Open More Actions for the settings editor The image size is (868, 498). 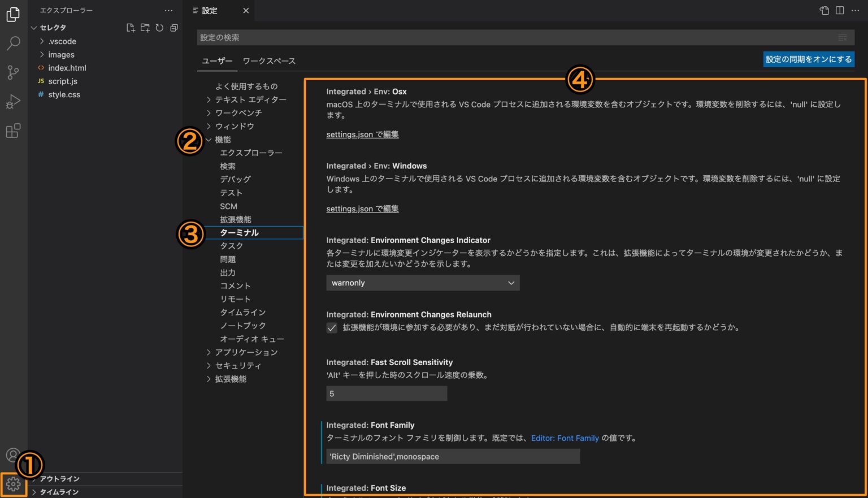coord(855,10)
